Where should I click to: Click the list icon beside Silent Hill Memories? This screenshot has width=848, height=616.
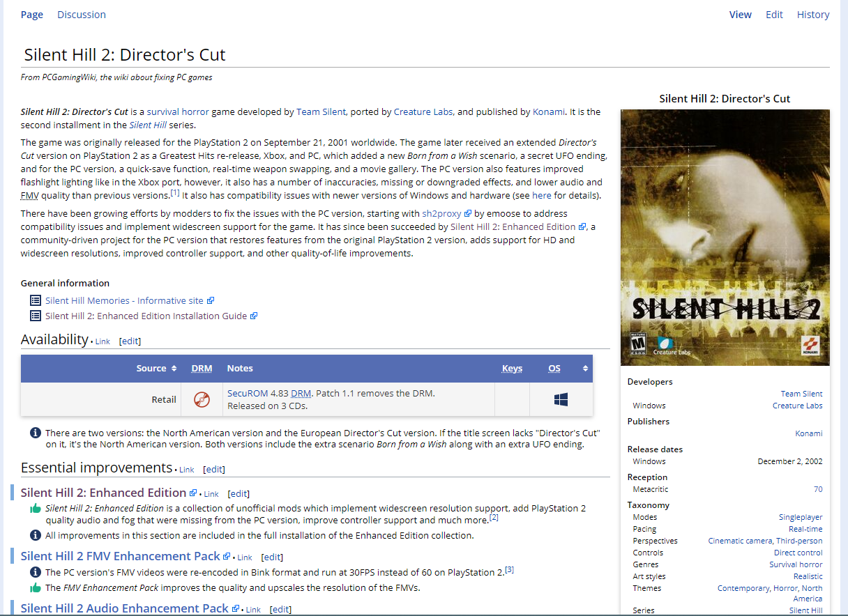coord(36,300)
